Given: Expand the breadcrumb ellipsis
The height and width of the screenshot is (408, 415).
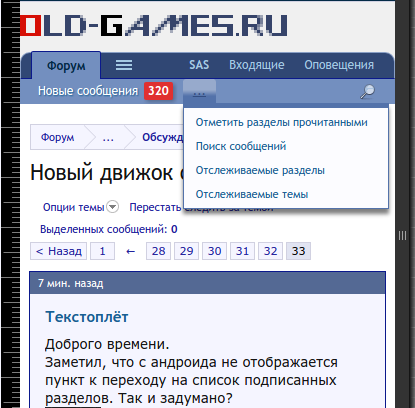Looking at the screenshot, I should pos(108,137).
